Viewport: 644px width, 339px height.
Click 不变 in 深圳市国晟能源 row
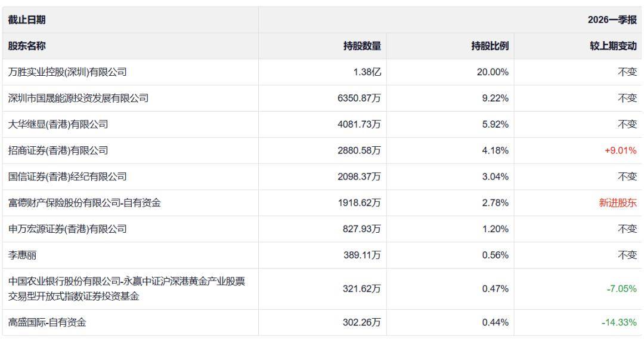627,98
